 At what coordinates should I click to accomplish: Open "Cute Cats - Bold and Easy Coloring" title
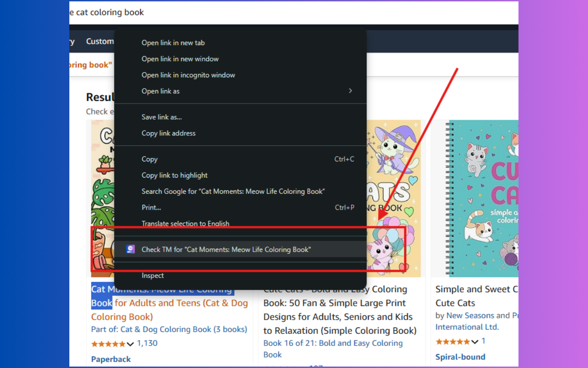[340, 310]
